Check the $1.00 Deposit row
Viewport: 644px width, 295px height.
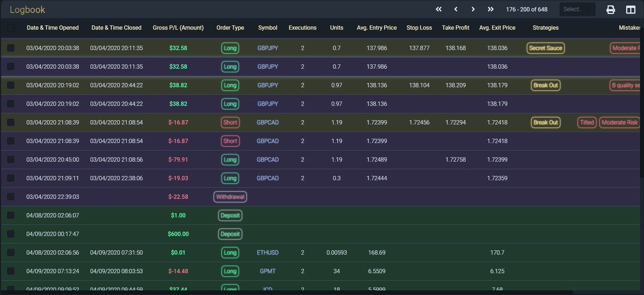tap(11, 215)
